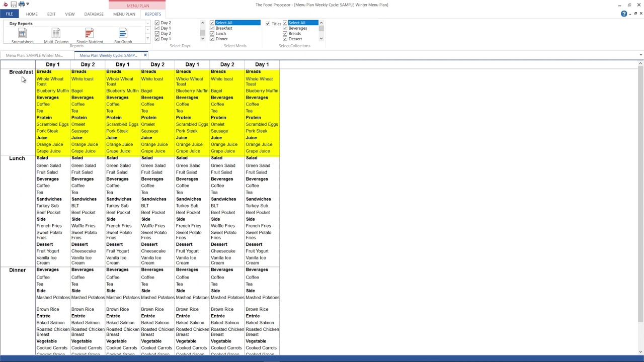Click the Lunch row header
Screen dimensions: 644x362
click(17, 158)
